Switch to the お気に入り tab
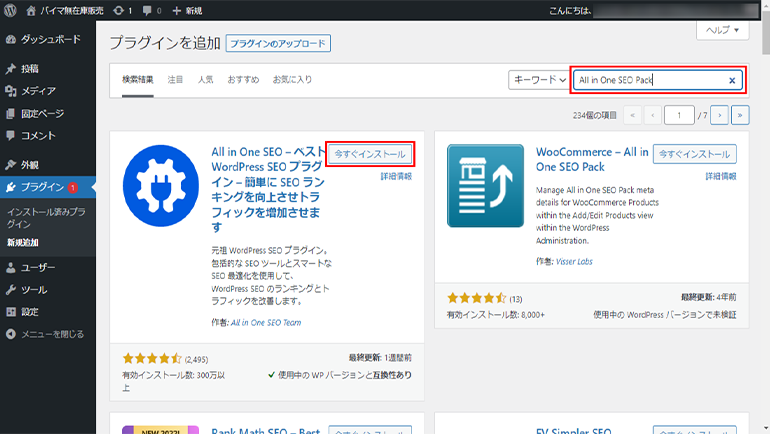The image size is (770, 434). pos(292,80)
